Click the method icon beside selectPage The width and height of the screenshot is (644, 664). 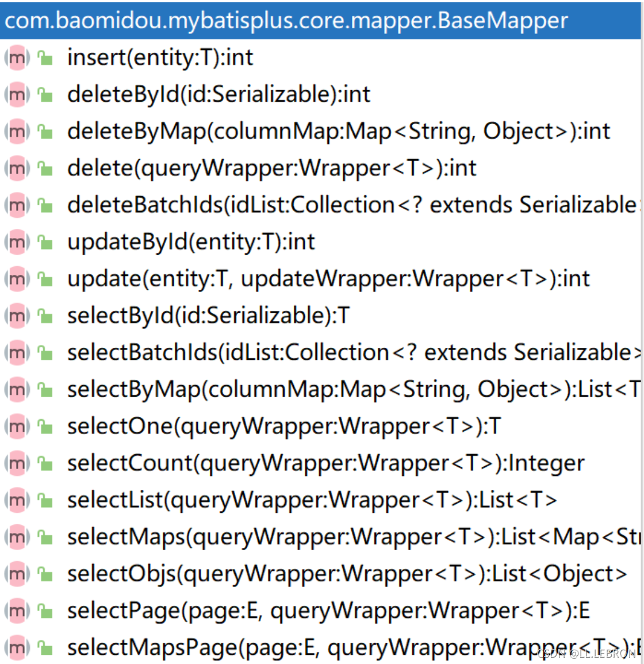[x=17, y=610]
